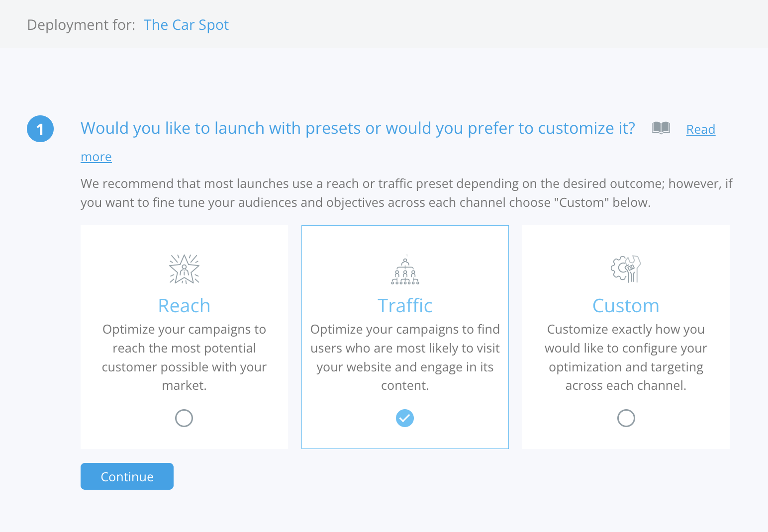Viewport: 768px width, 532px height.
Task: Click the Custom card title
Action: [626, 306]
